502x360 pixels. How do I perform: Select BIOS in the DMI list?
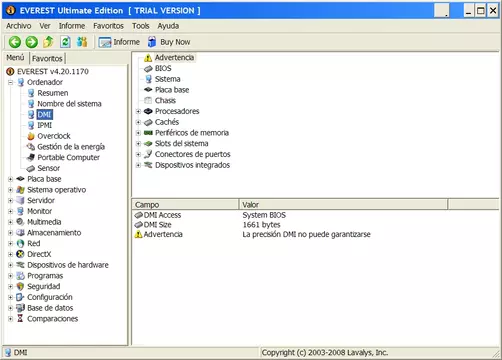163,68
